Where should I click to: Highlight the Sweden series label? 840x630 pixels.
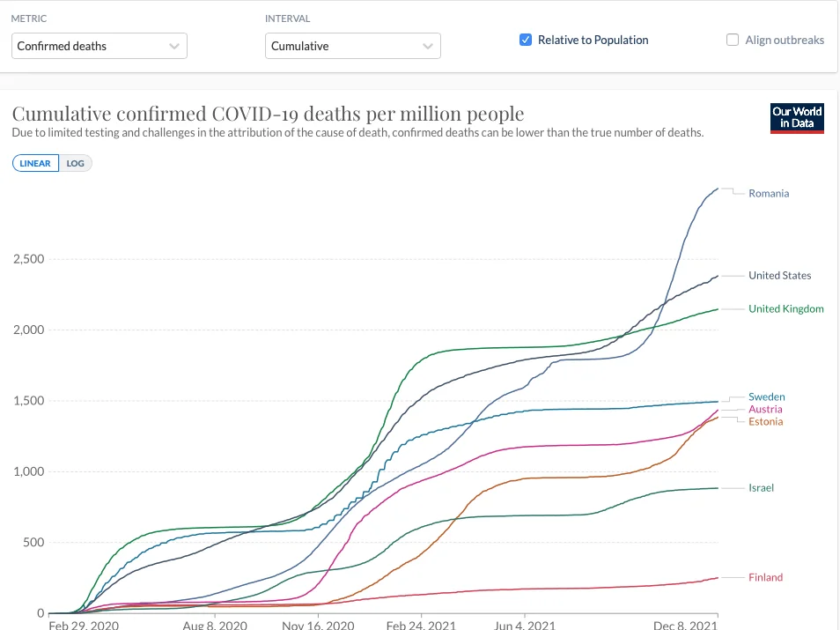pos(766,397)
